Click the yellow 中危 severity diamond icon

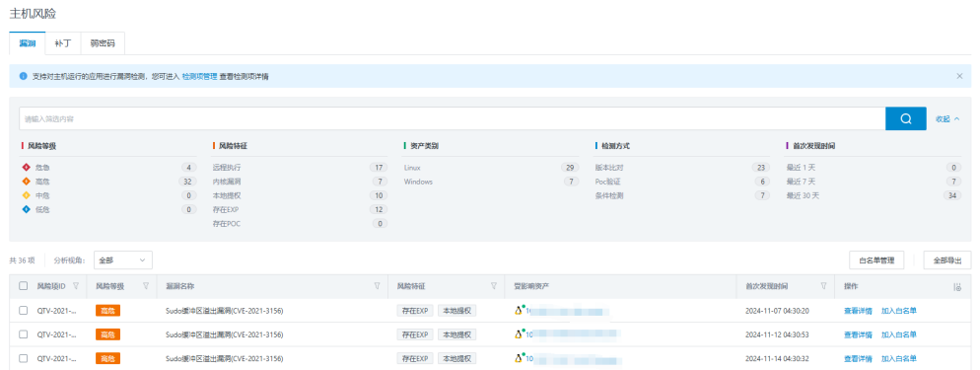pos(27,195)
